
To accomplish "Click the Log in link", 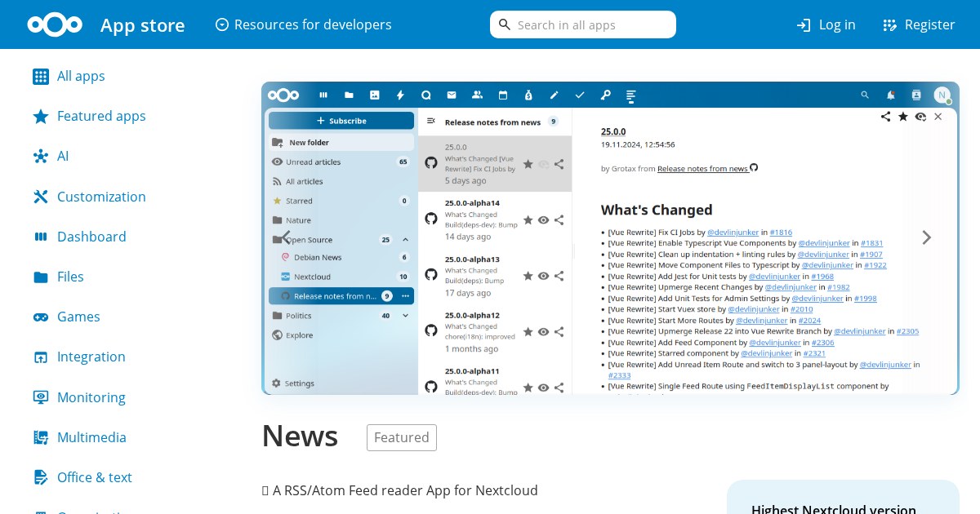I will (x=826, y=24).
